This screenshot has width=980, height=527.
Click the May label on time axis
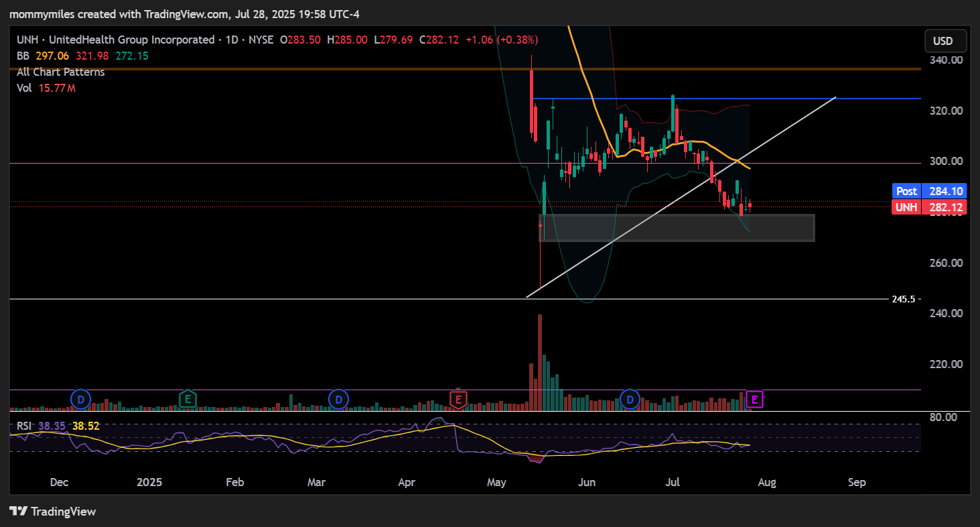tap(496, 482)
